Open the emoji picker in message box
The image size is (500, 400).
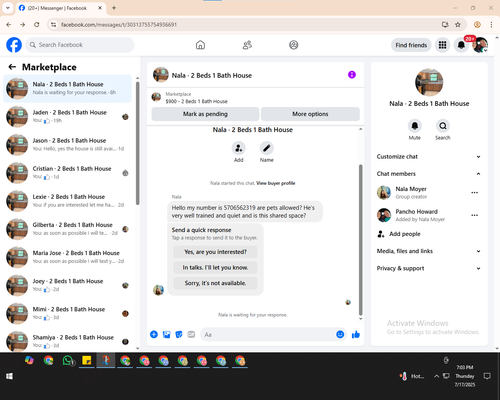click(x=340, y=334)
